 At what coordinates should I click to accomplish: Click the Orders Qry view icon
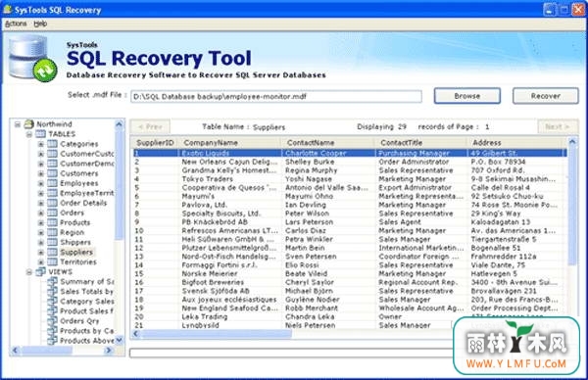[53, 321]
